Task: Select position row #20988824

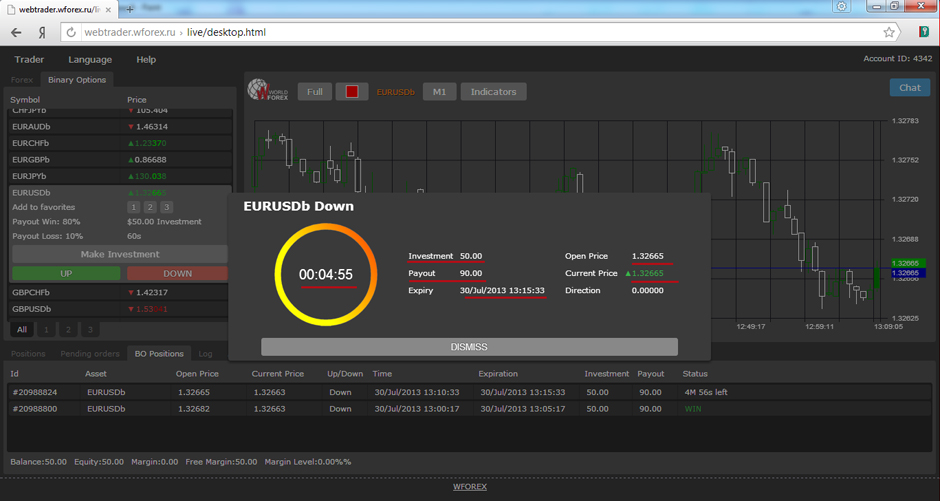Action: coord(469,393)
